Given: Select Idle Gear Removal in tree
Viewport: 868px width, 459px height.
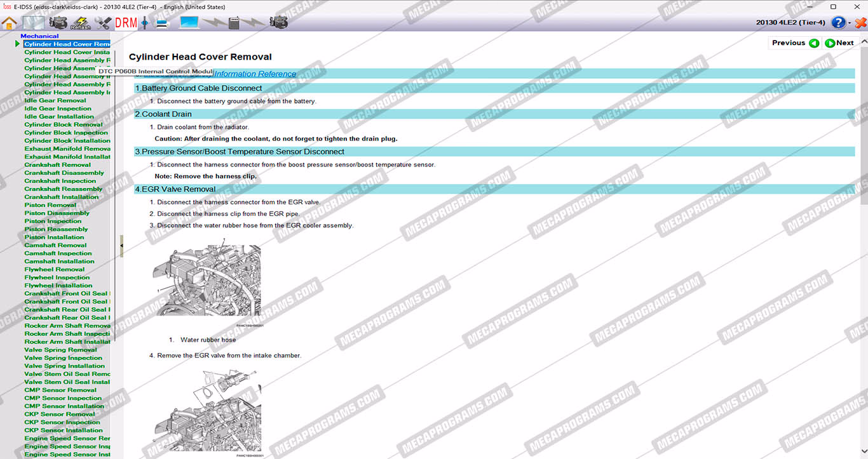Looking at the screenshot, I should tap(55, 100).
